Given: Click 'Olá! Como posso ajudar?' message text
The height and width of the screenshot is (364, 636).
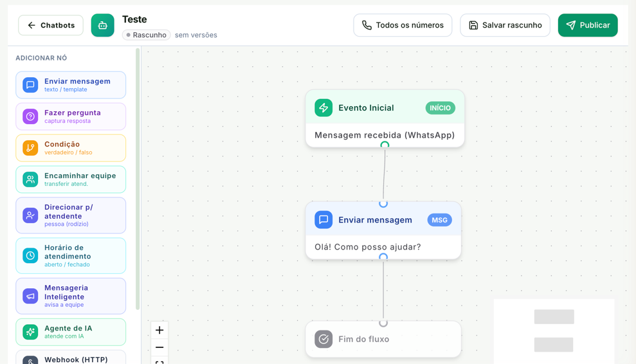Looking at the screenshot, I should click(x=368, y=247).
